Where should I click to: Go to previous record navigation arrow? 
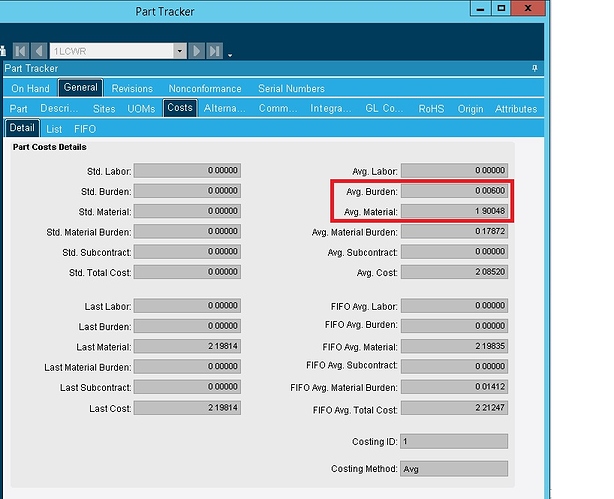(x=39, y=51)
